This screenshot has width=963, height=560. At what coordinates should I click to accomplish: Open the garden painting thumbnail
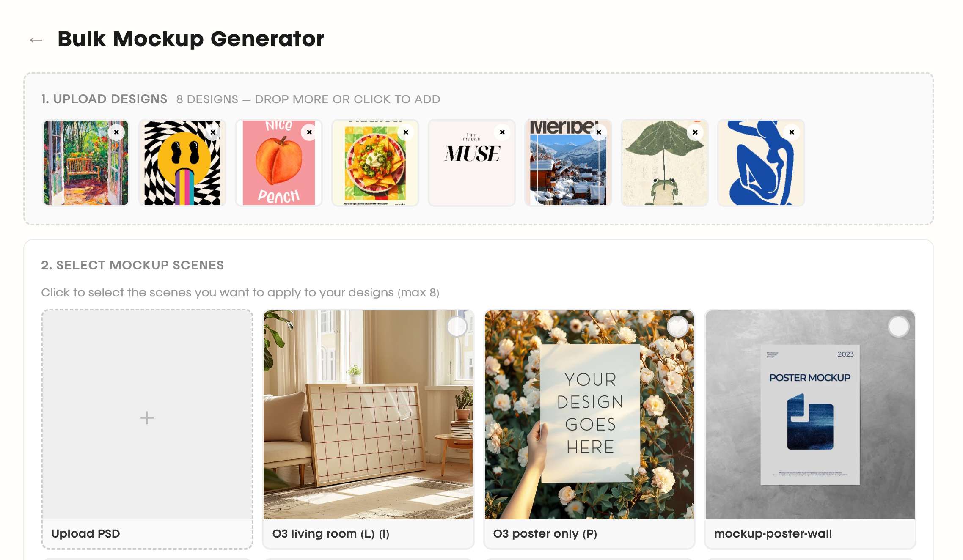86,163
